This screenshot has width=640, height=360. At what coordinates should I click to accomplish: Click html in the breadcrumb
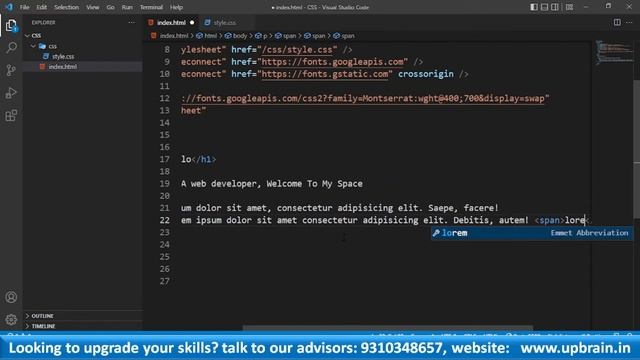211,36
